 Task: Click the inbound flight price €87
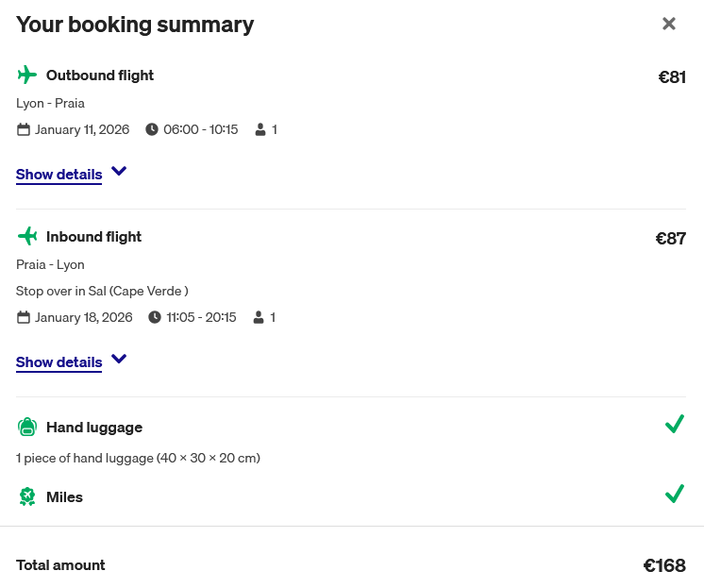(671, 239)
